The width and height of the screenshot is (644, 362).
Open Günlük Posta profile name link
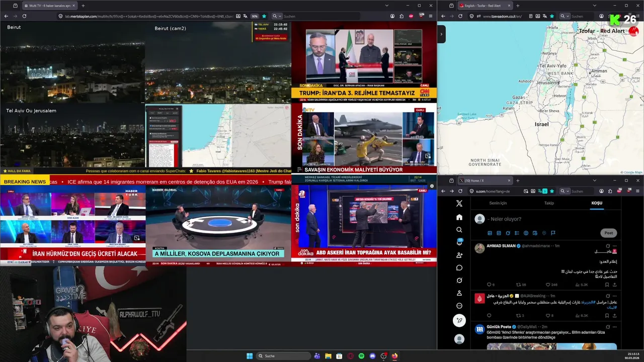pyautogui.click(x=499, y=327)
